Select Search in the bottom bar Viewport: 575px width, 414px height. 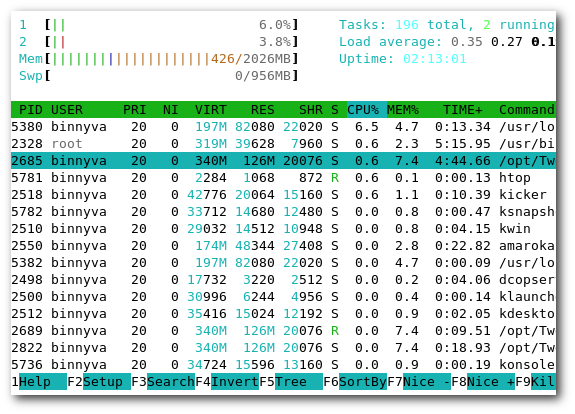(x=171, y=382)
